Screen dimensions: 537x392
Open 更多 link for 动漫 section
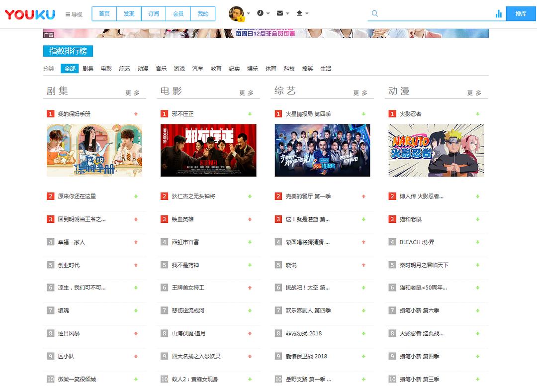point(474,93)
